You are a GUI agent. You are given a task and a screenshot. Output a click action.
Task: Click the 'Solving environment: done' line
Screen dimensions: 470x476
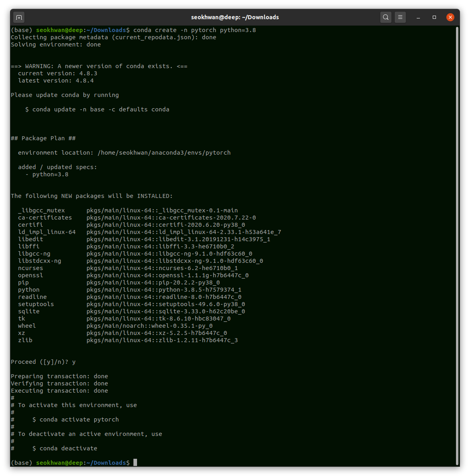pyautogui.click(x=56, y=44)
